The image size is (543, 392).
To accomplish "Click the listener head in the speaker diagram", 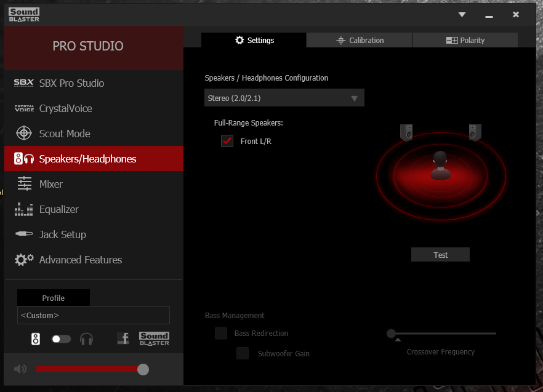I will [x=441, y=166].
